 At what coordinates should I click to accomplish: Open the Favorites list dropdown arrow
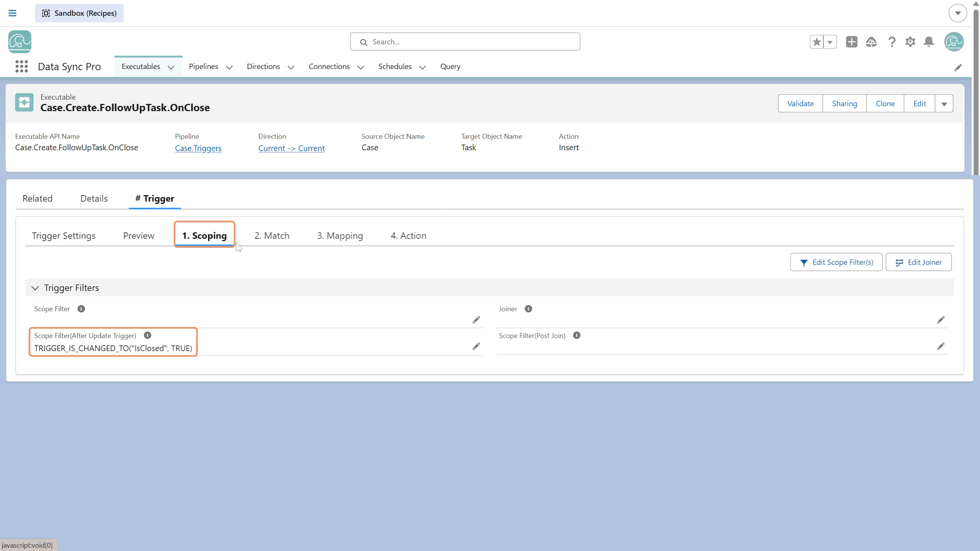830,42
